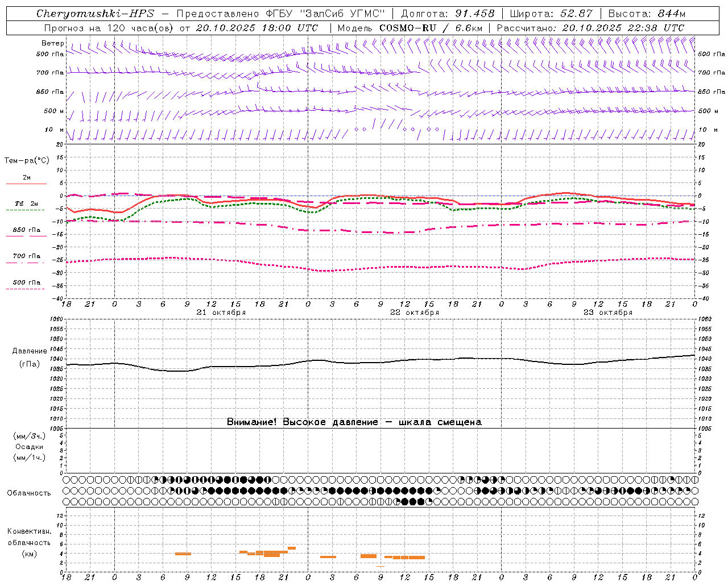Click the Широта: 52.87 header value
728x582 pixels.
[x=551, y=14]
